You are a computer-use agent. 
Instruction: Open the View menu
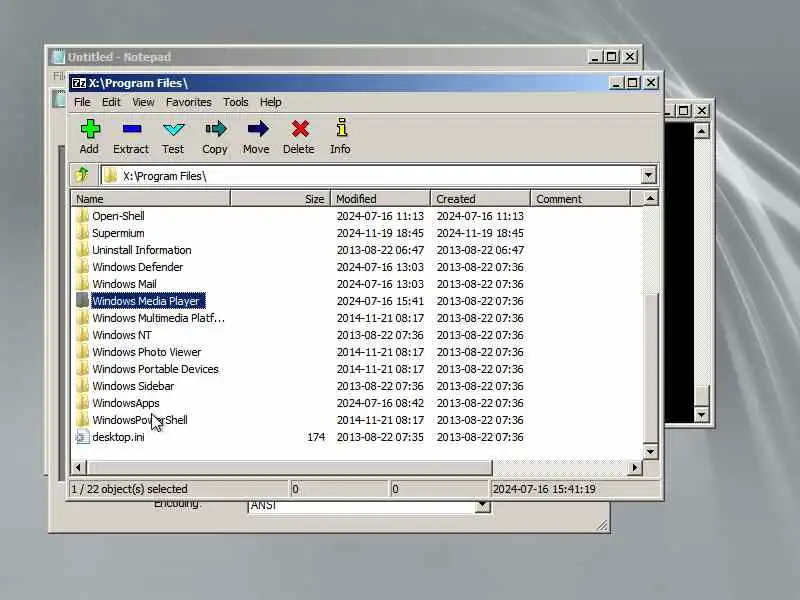click(143, 102)
